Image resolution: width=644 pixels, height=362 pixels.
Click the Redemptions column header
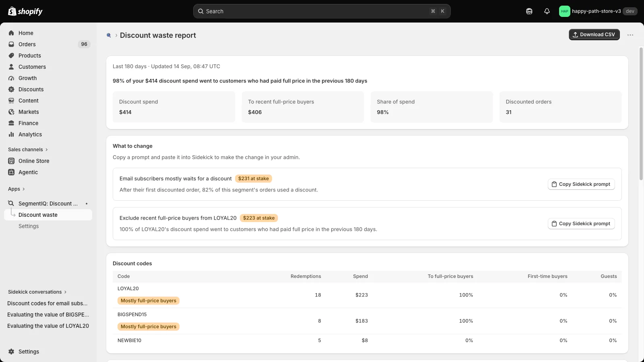tap(306, 276)
